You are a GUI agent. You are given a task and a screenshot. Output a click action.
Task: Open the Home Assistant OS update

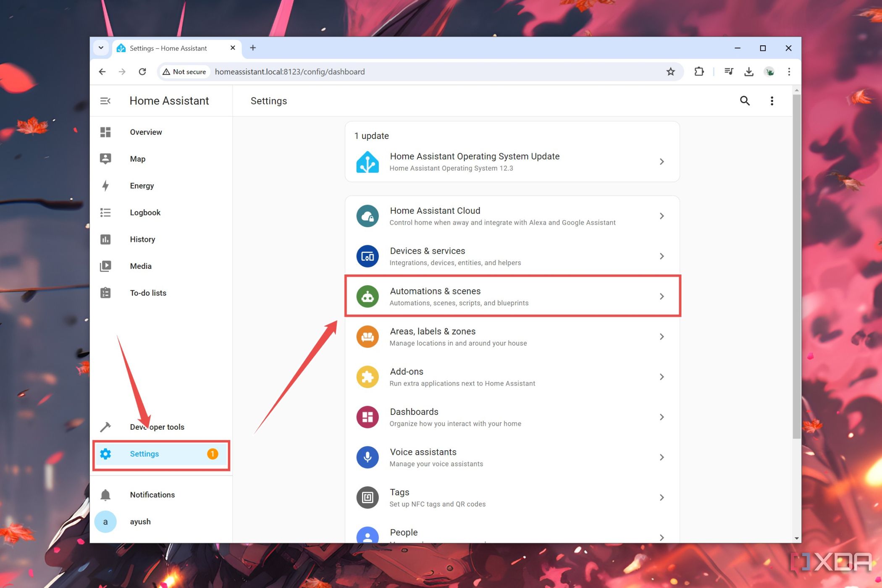tap(512, 161)
